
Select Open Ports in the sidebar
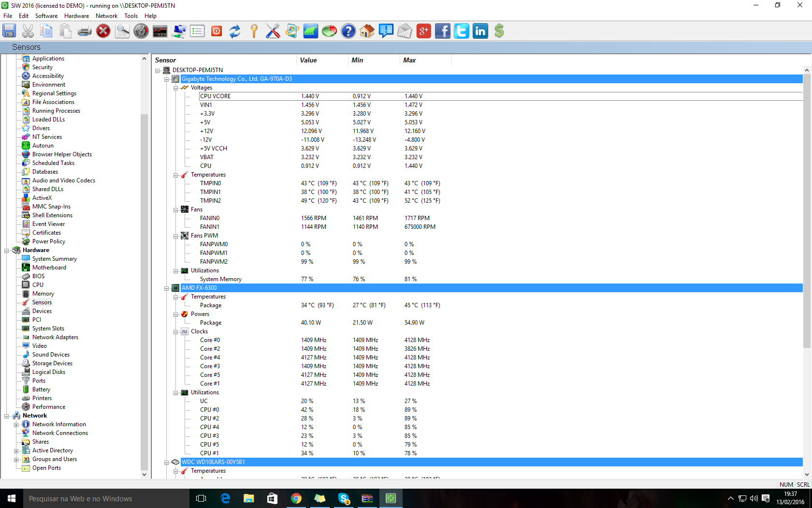coord(46,468)
